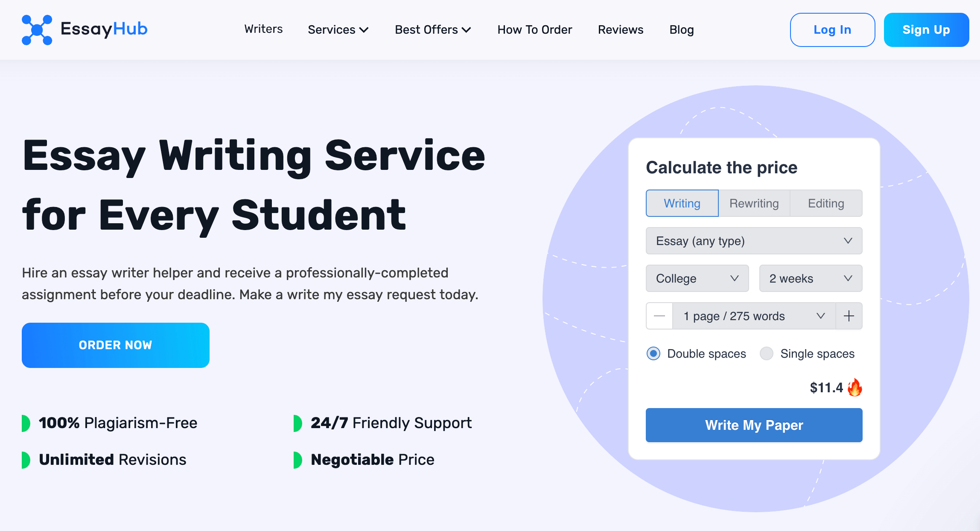
Task: Click the Order Now button
Action: click(116, 345)
